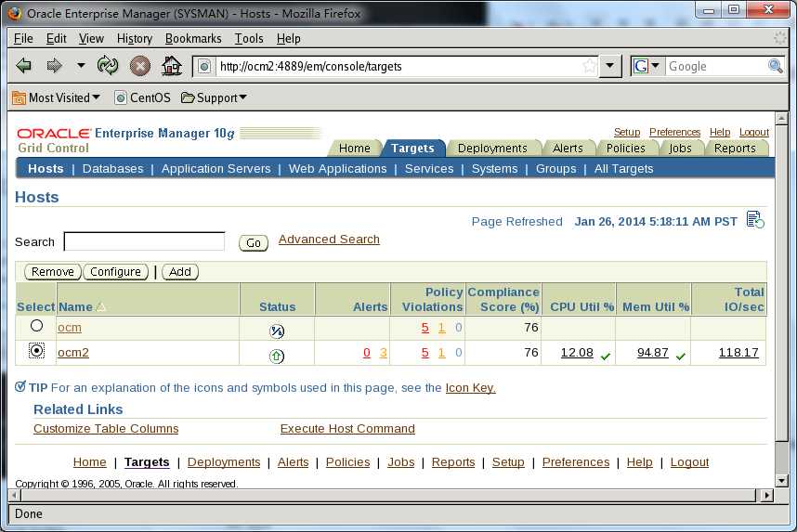This screenshot has height=532, width=797.
Task: Select ocm2 host radio button
Action: pyautogui.click(x=36, y=351)
